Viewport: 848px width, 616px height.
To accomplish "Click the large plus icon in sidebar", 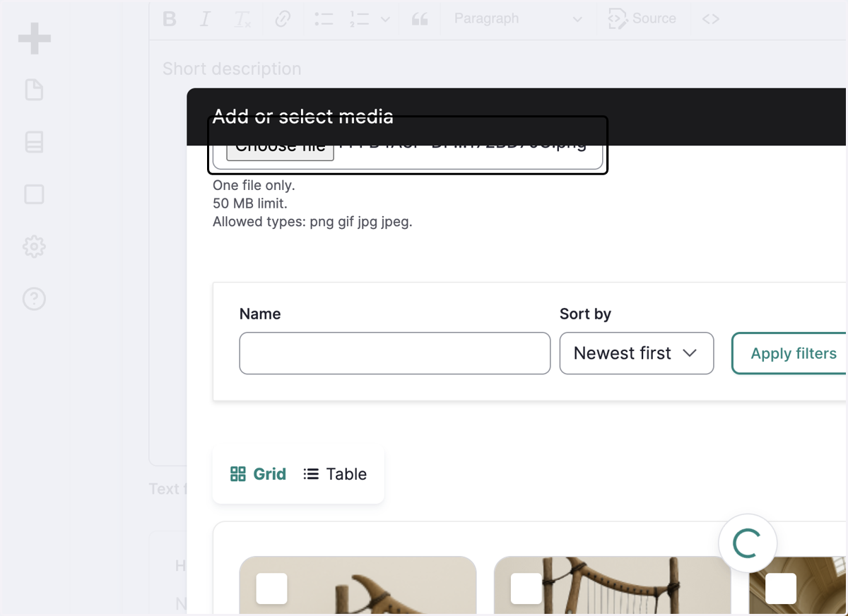I will (34, 38).
